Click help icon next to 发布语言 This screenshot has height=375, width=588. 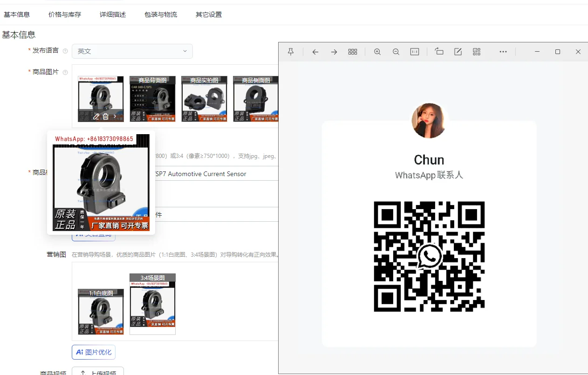click(65, 51)
